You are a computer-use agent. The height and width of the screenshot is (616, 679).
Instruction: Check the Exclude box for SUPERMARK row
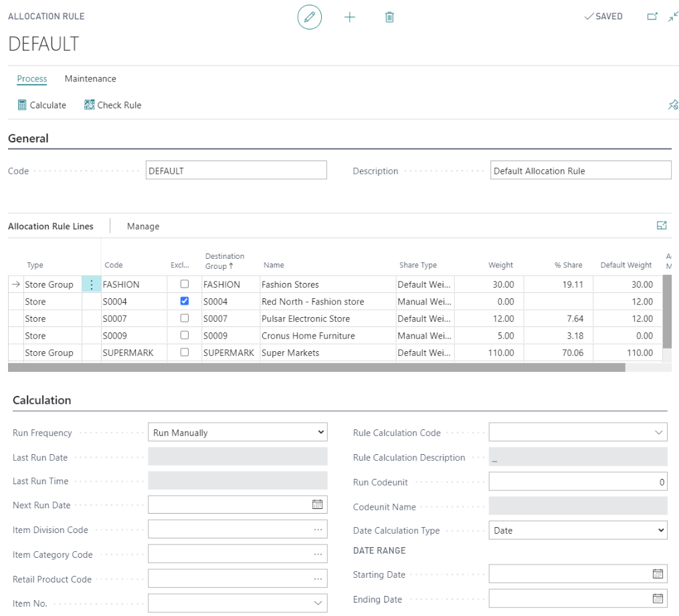(185, 352)
